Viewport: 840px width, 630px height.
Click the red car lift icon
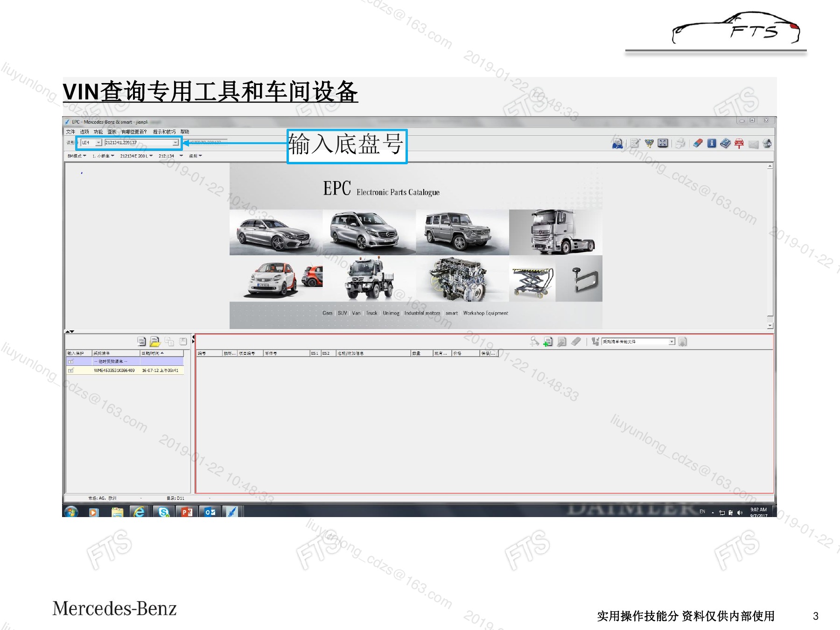click(x=739, y=143)
